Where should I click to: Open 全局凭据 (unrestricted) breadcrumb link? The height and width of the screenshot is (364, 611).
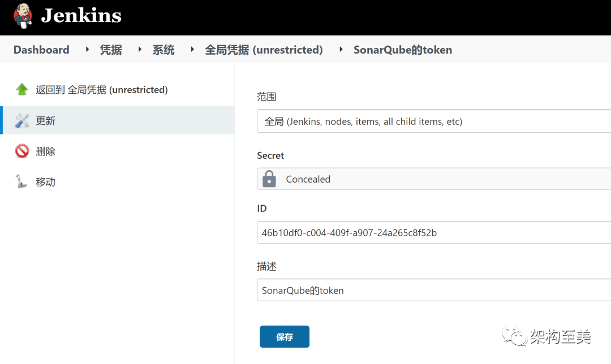(264, 50)
